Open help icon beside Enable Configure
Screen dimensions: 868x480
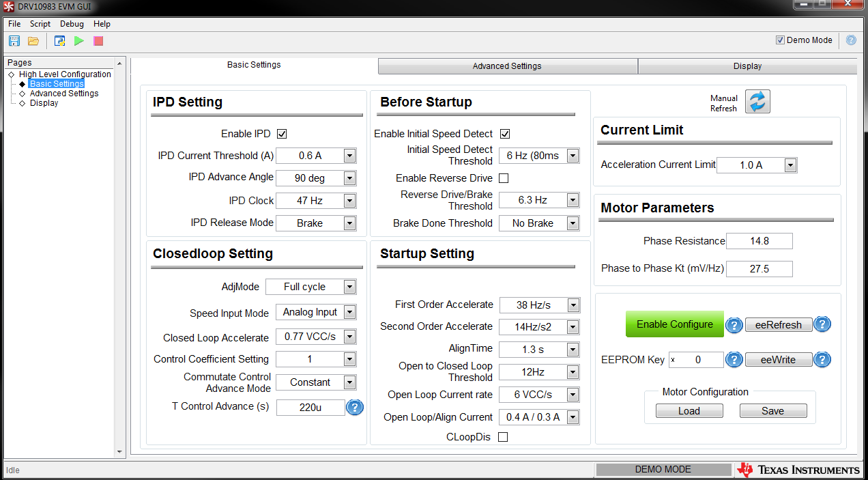click(x=734, y=325)
